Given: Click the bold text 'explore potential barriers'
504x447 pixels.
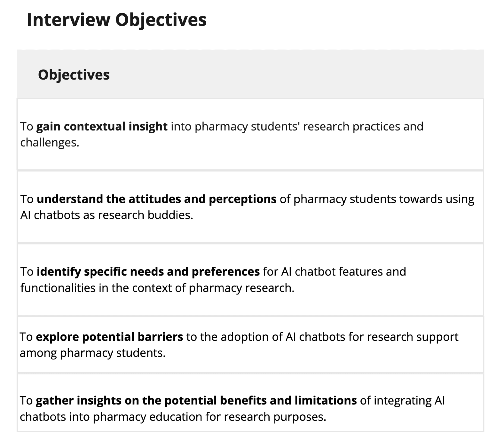Looking at the screenshot, I should [x=110, y=337].
